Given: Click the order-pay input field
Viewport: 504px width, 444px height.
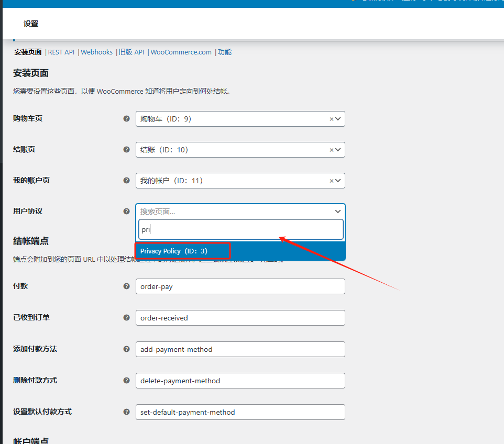Looking at the screenshot, I should pyautogui.click(x=240, y=286).
